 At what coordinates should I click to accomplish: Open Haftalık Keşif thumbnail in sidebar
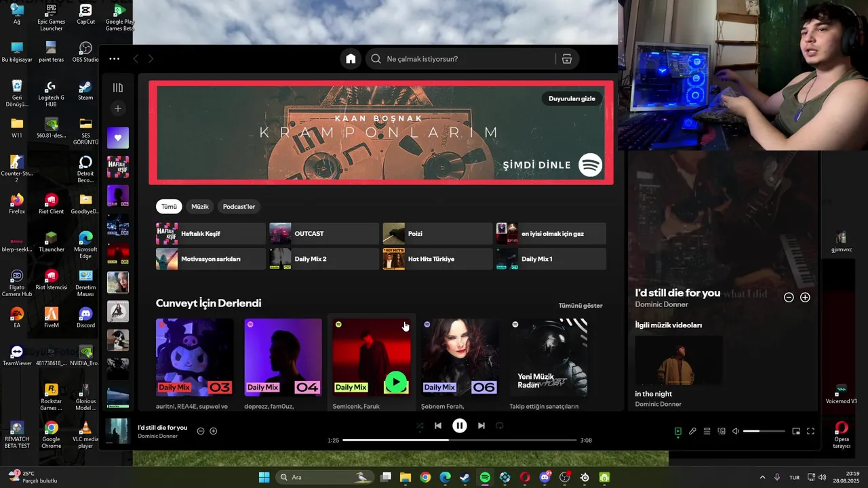118,167
